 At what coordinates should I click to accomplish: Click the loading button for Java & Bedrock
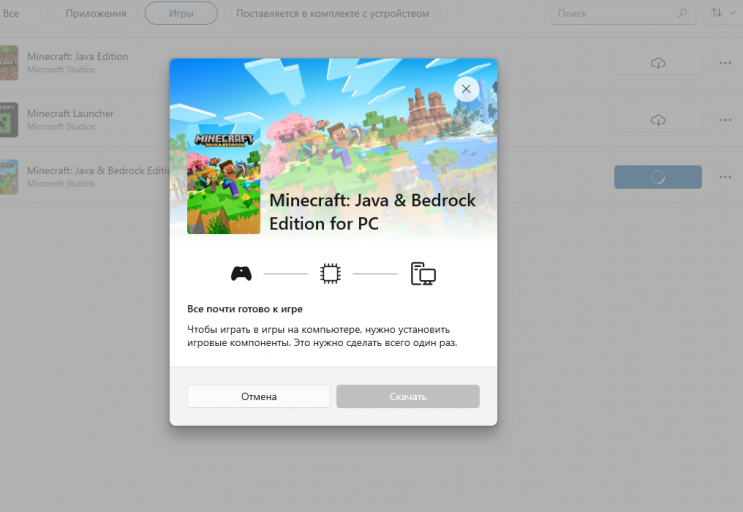pos(658,177)
